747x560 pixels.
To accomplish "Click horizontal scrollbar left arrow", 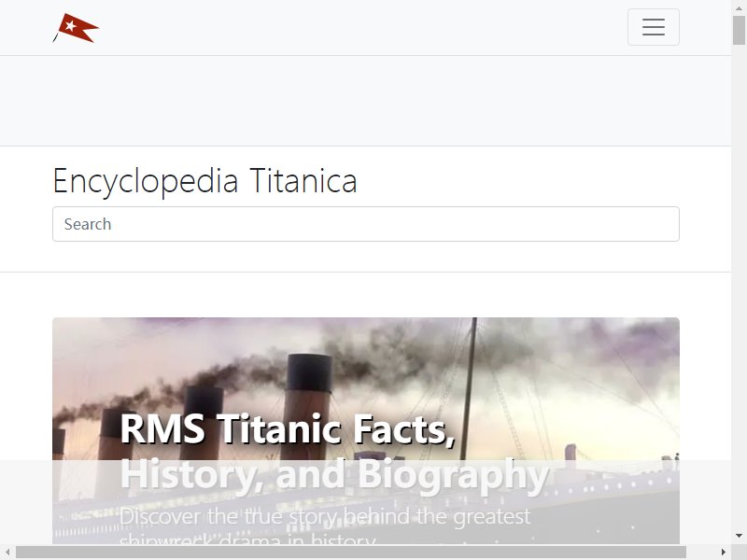I will tap(7, 552).
